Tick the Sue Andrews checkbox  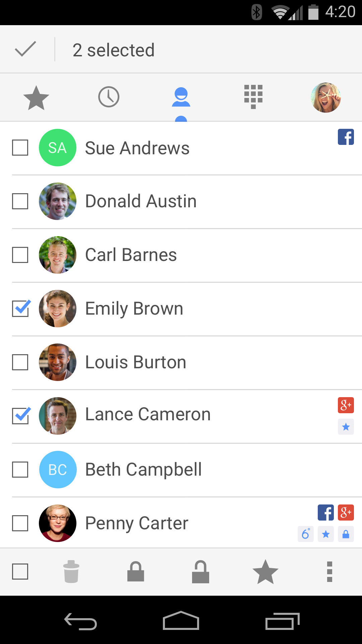pyautogui.click(x=20, y=148)
